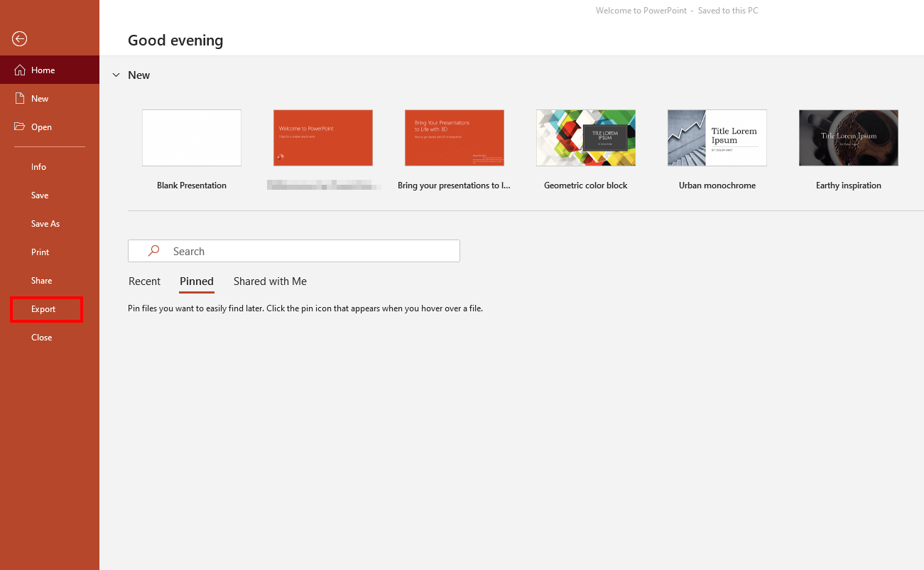The width and height of the screenshot is (924, 570).
Task: Click the search magnifier icon
Action: (x=153, y=252)
